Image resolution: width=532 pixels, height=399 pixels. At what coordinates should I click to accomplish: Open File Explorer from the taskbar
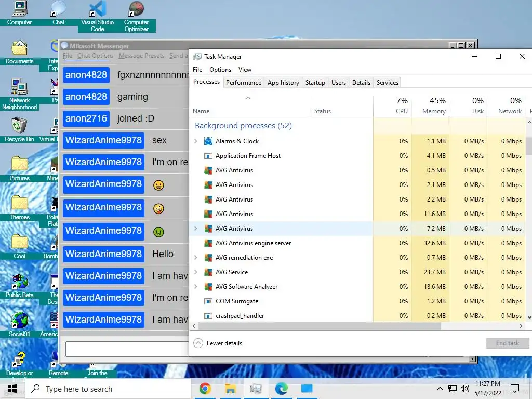click(x=230, y=389)
